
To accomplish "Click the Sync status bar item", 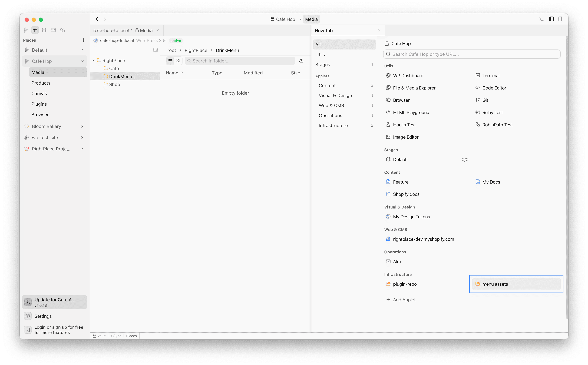I will coord(116,336).
